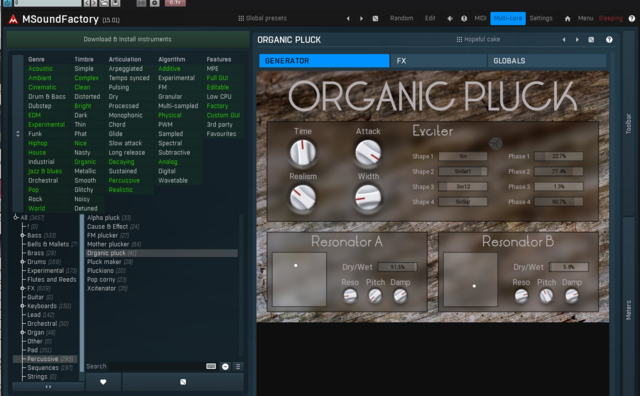Click the shield icon next to MIDI
The width and height of the screenshot is (640, 396).
[464, 18]
